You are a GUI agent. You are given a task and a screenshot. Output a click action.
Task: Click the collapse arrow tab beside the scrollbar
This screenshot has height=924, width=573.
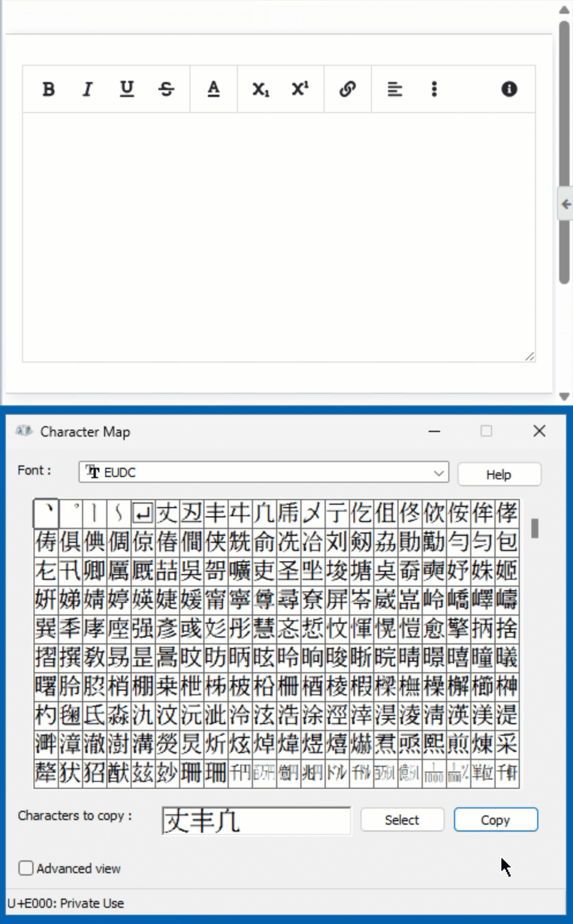click(565, 203)
